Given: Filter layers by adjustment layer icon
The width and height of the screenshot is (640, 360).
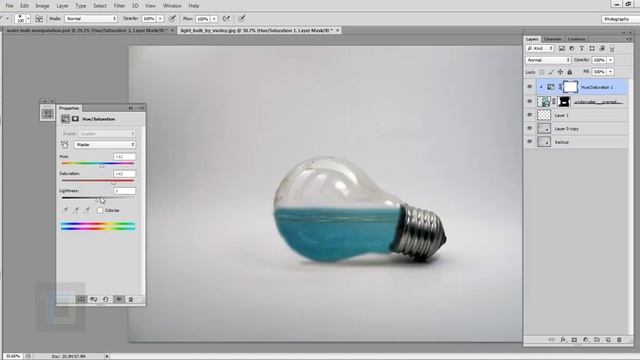Looking at the screenshot, I should 572,49.
